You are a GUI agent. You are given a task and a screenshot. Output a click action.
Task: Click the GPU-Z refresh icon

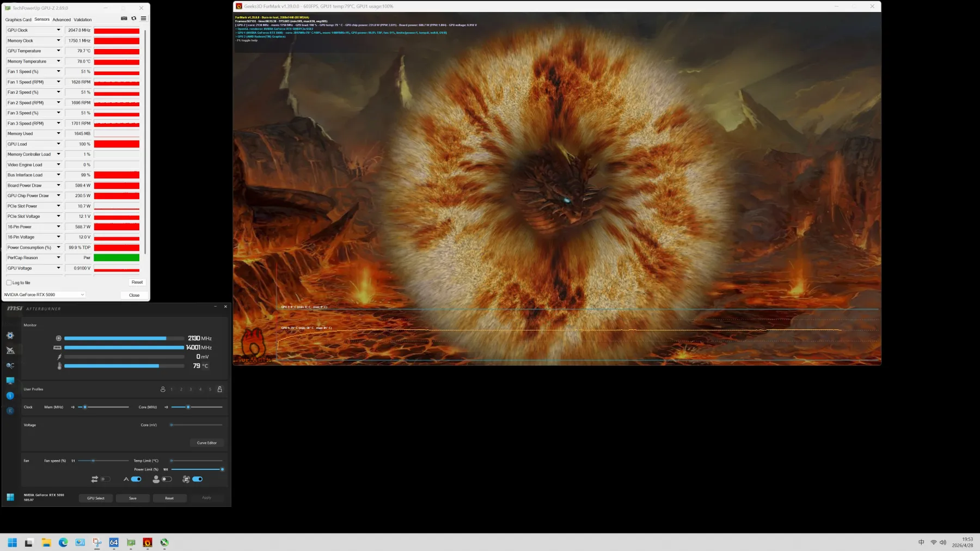coord(134,19)
